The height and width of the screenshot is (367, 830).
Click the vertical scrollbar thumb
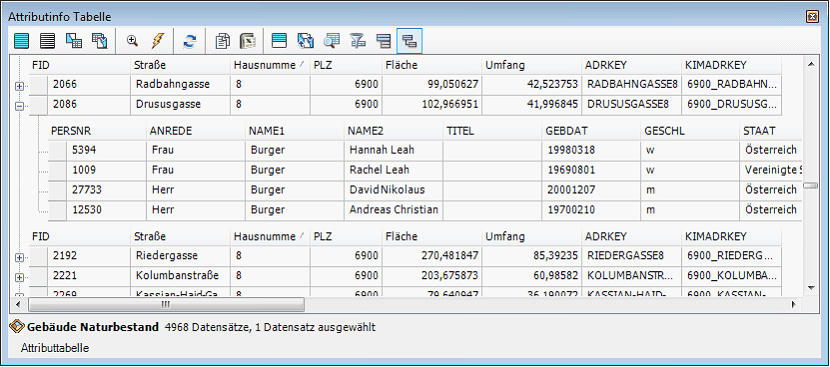click(x=810, y=185)
